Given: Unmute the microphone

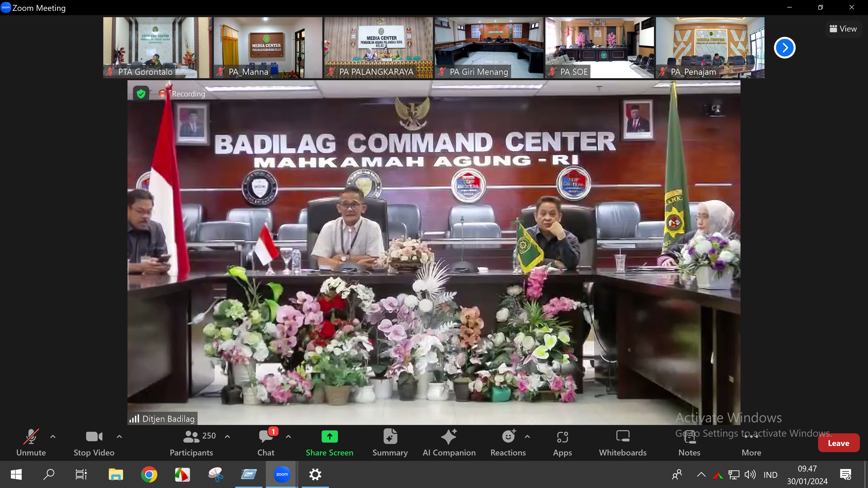Looking at the screenshot, I should coord(31,442).
